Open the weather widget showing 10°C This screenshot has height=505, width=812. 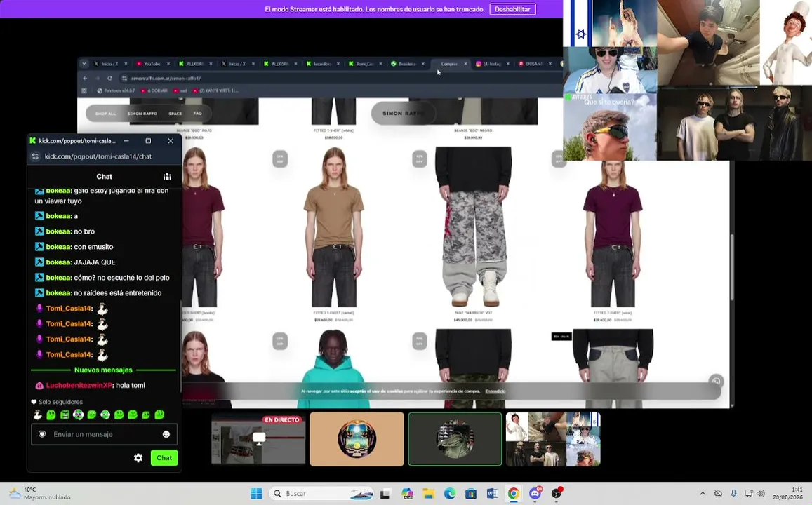[x=41, y=494]
